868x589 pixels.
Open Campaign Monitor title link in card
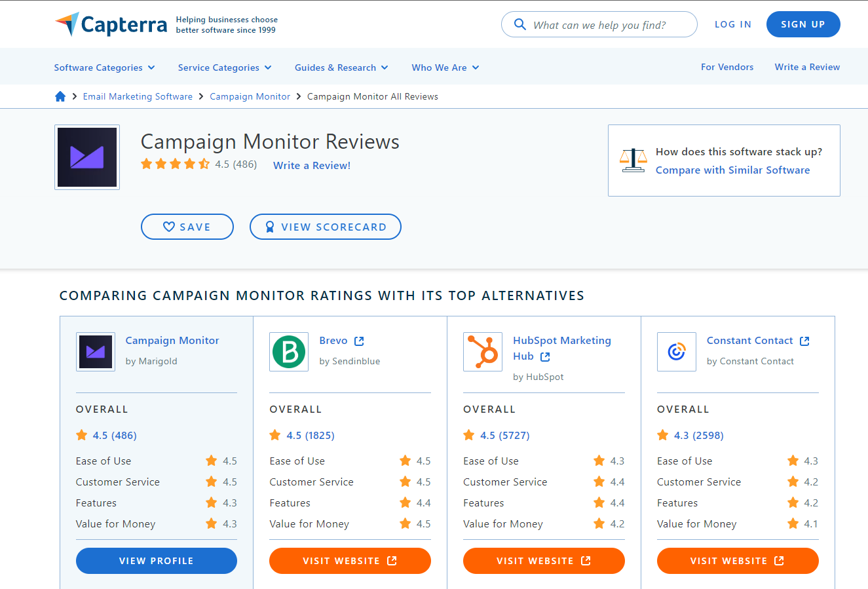click(172, 341)
